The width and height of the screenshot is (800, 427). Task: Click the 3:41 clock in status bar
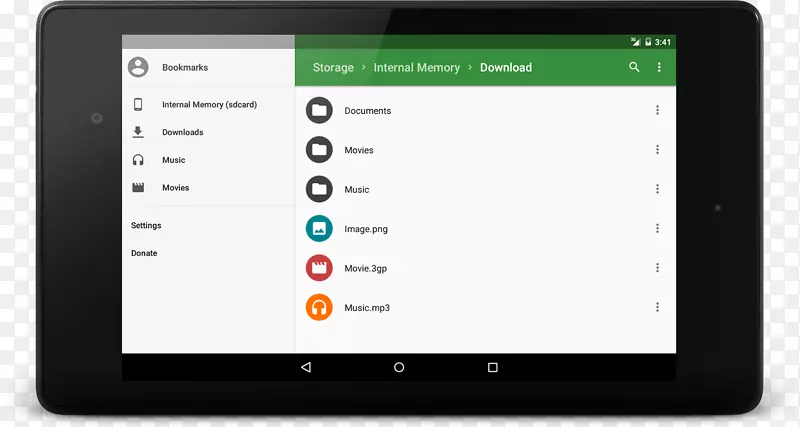(x=663, y=42)
